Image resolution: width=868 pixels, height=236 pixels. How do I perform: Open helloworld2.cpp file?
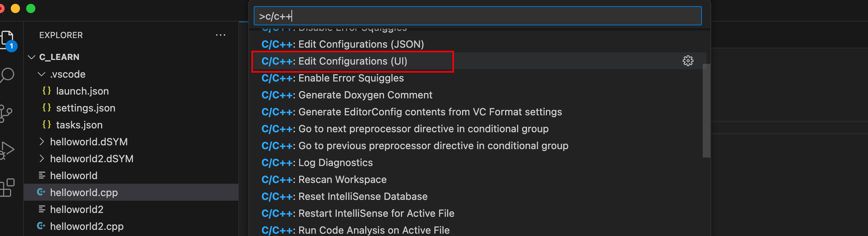(87, 226)
